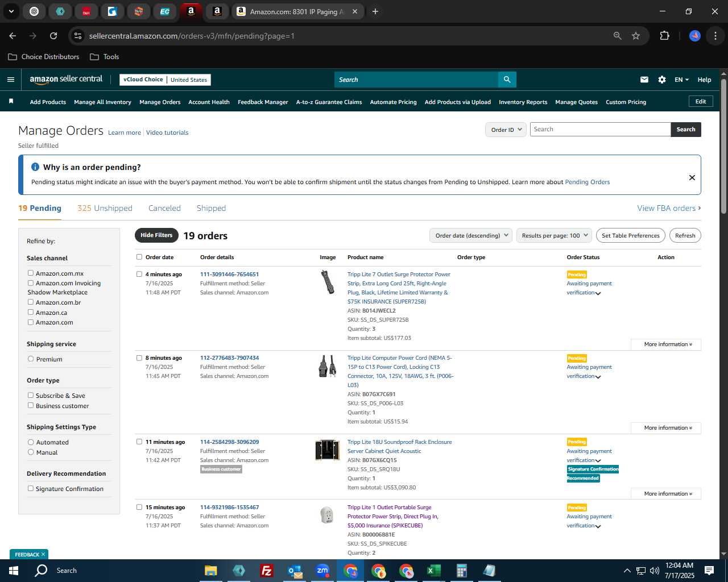This screenshot has width=728, height=582.
Task: Toggle the select-all orders checkbox
Action: click(139, 257)
